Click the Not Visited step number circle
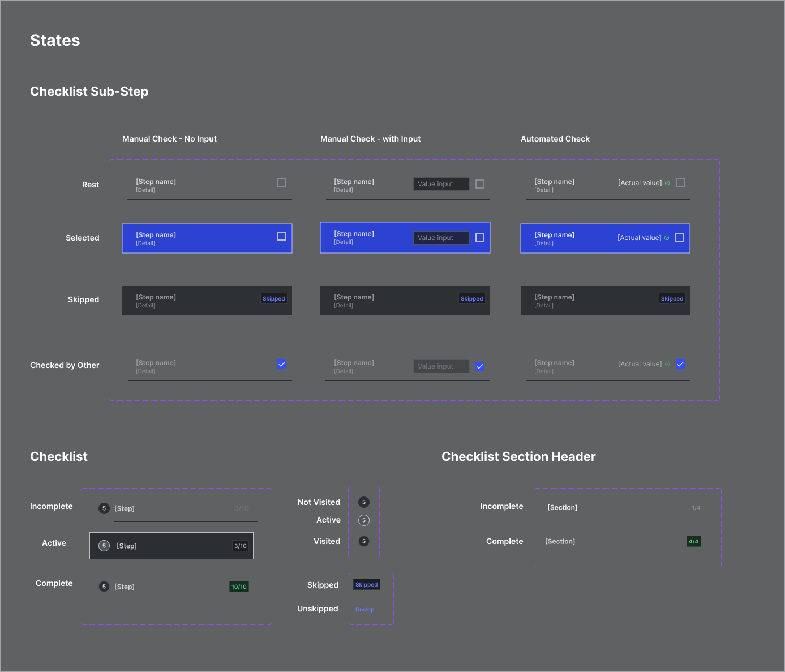This screenshot has height=672, width=785. [x=364, y=502]
